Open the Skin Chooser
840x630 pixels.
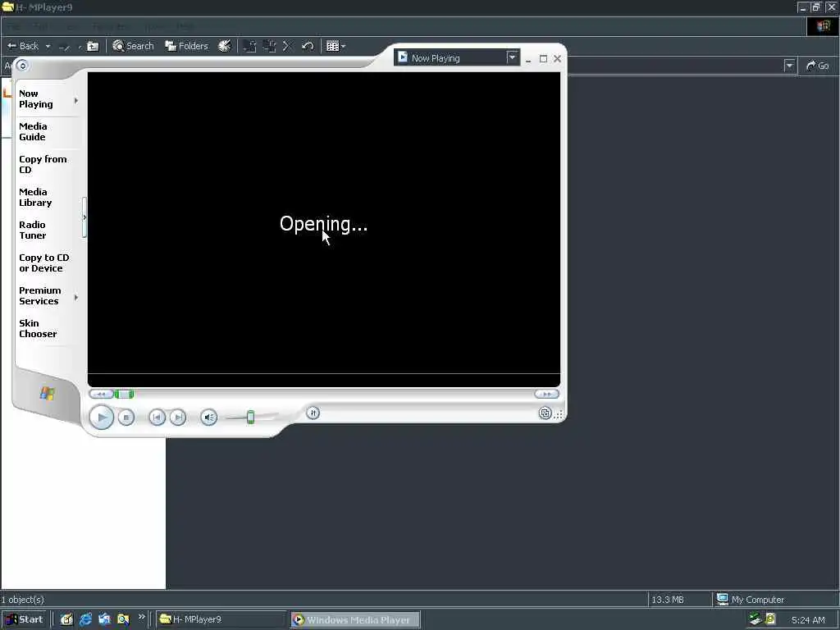[38, 328]
